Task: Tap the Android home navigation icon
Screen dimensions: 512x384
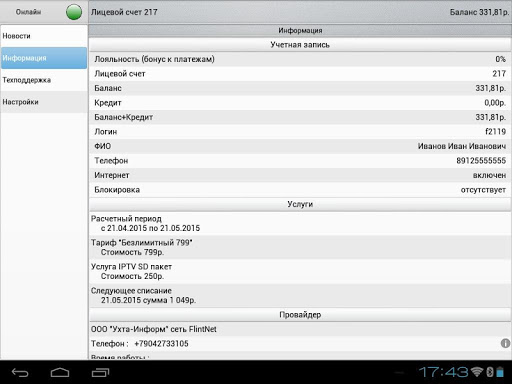Action: pos(60,372)
